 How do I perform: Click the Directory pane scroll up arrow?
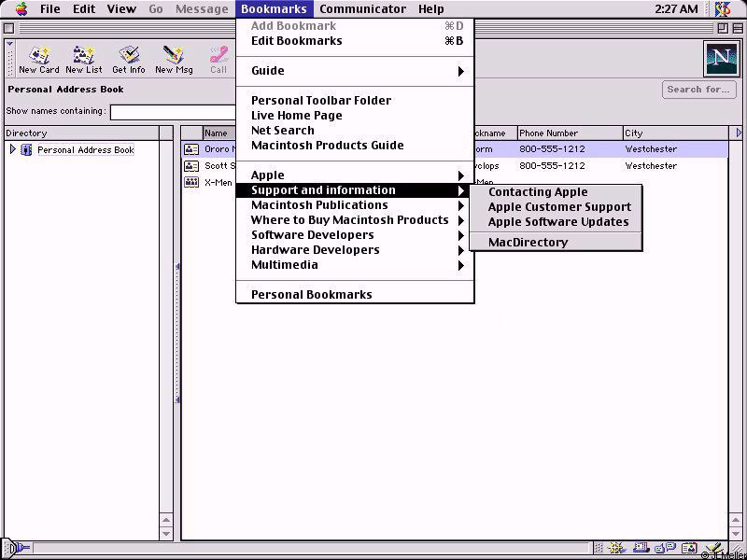pos(166,521)
